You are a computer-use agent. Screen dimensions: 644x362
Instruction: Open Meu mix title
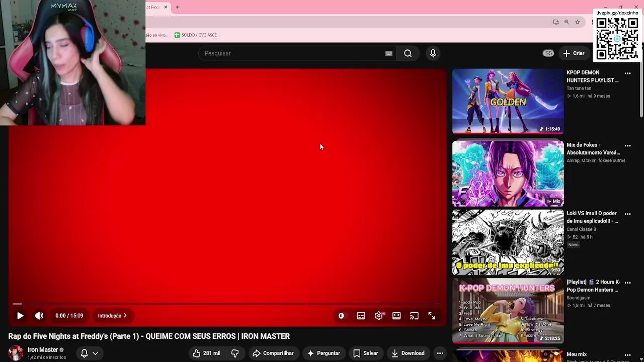pos(577,354)
